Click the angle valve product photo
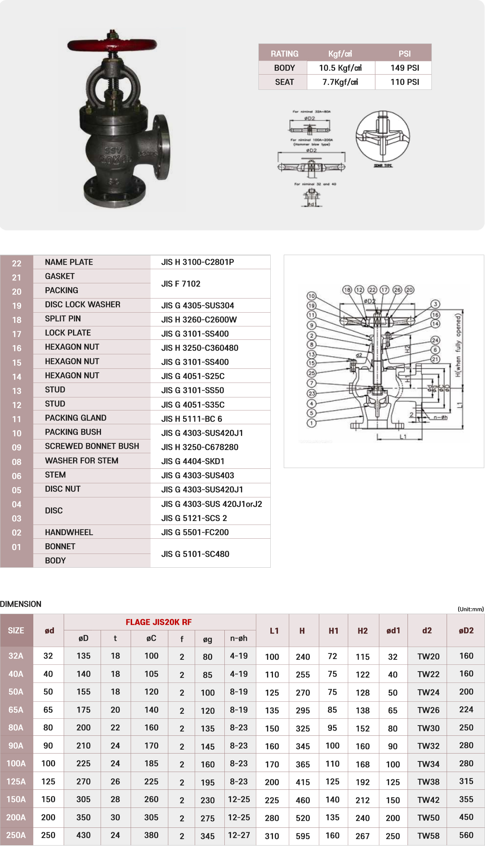485x868 pixels. pyautogui.click(x=118, y=119)
